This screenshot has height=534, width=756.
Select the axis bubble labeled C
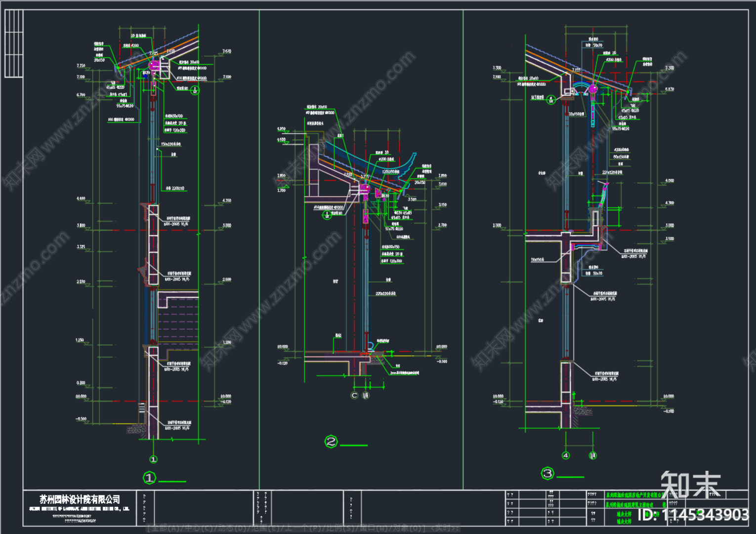[x=354, y=395]
